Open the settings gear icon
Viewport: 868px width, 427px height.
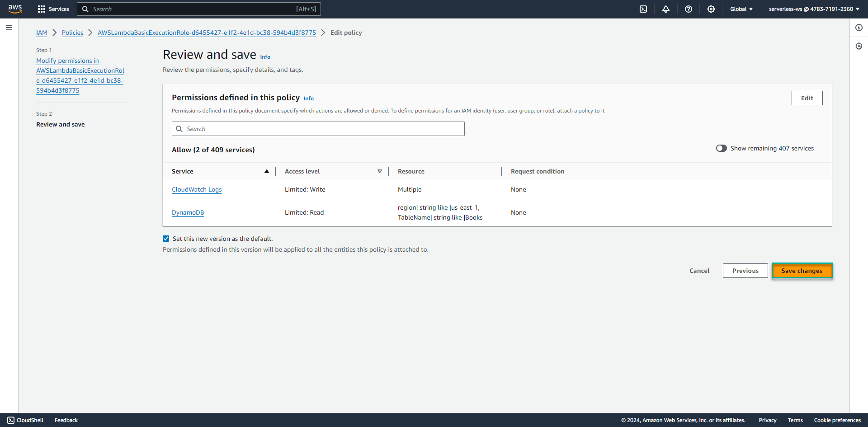coord(711,9)
